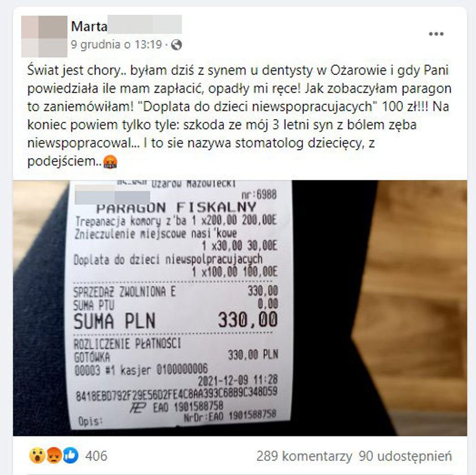476x475 pixels.
Task: Click the PARAGON FISKALNY heading on receipt
Action: tap(176, 207)
